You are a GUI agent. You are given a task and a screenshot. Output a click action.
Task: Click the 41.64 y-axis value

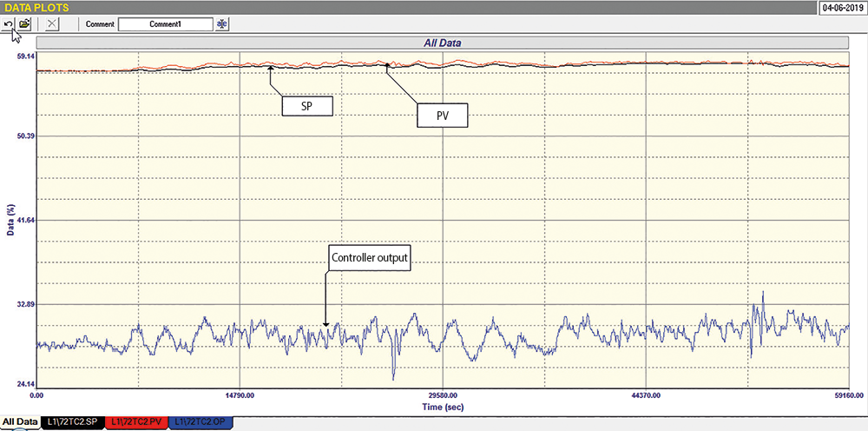point(25,220)
